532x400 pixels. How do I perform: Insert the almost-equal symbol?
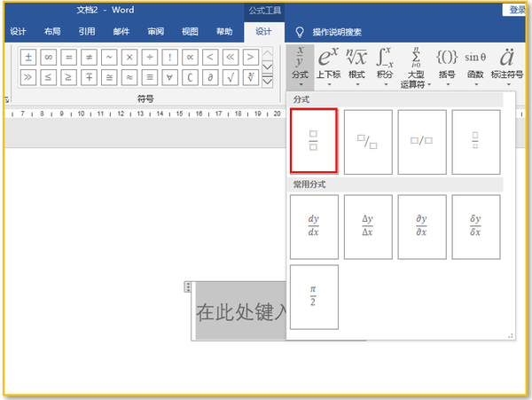pos(129,77)
